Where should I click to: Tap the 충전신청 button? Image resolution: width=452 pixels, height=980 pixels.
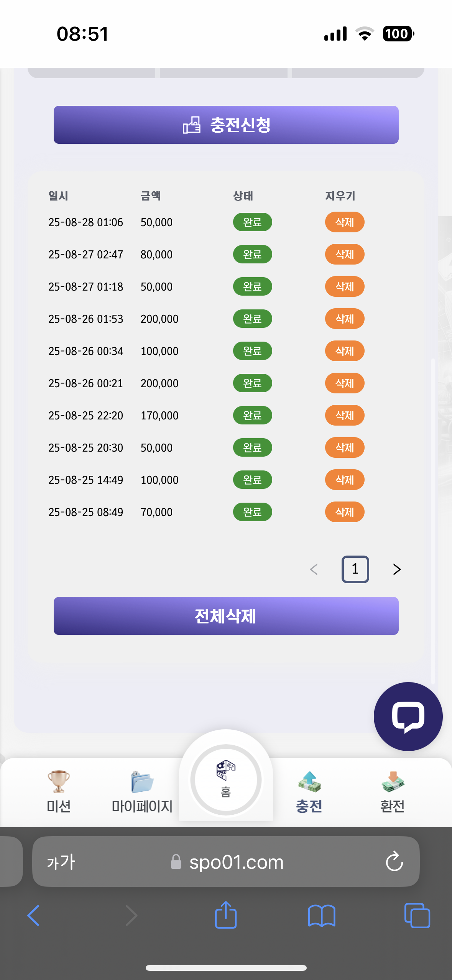(x=226, y=125)
